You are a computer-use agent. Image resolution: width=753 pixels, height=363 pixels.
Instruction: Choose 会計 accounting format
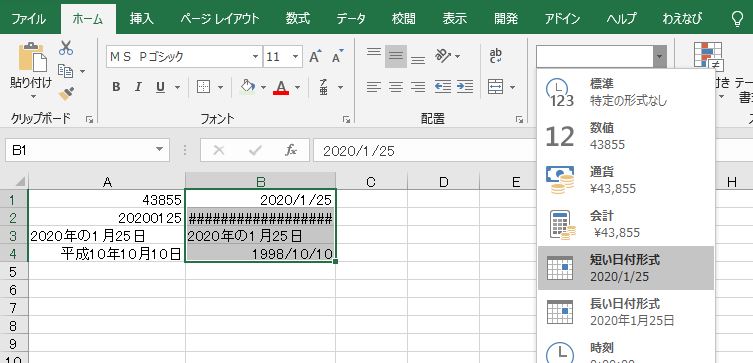tap(626, 224)
